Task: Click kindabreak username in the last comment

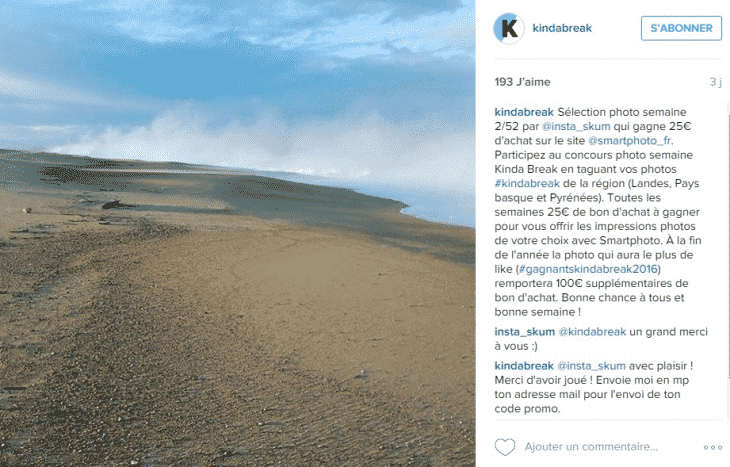Action: pyautogui.click(x=524, y=366)
